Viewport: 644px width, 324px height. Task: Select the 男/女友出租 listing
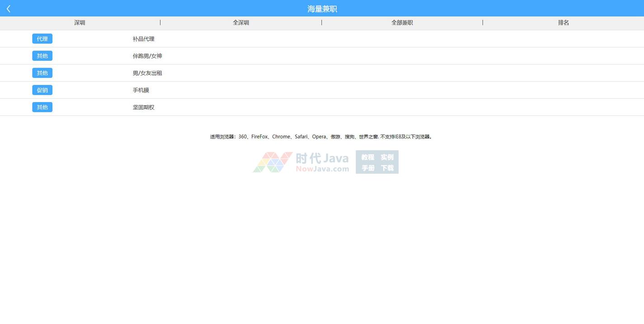tap(147, 74)
